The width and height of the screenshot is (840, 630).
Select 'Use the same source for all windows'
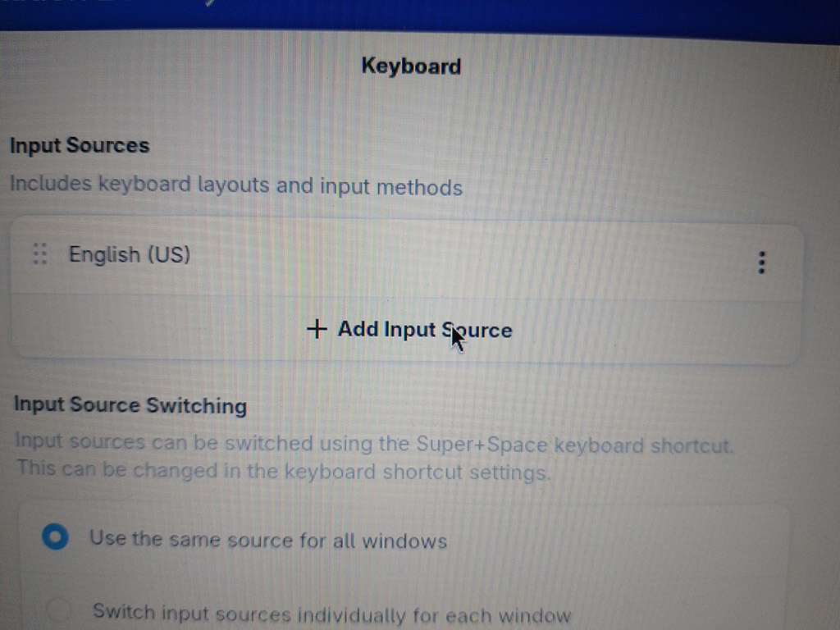pos(55,536)
